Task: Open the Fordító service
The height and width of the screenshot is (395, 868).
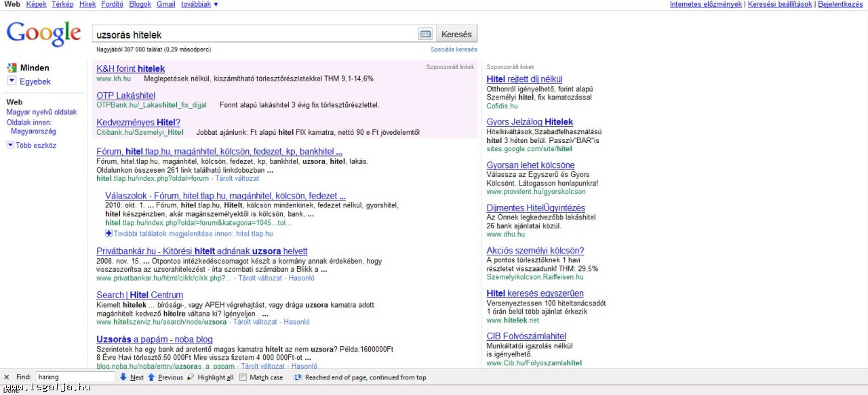Action: (x=112, y=4)
